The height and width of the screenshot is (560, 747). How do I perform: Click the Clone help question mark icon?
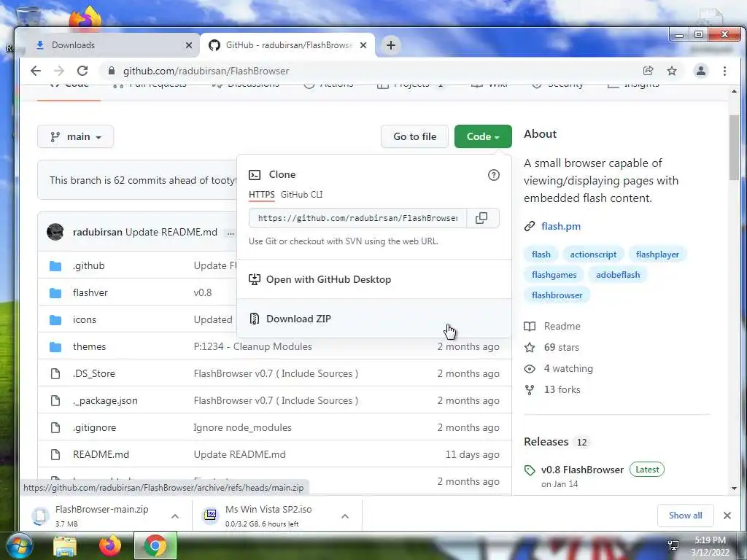pos(494,175)
